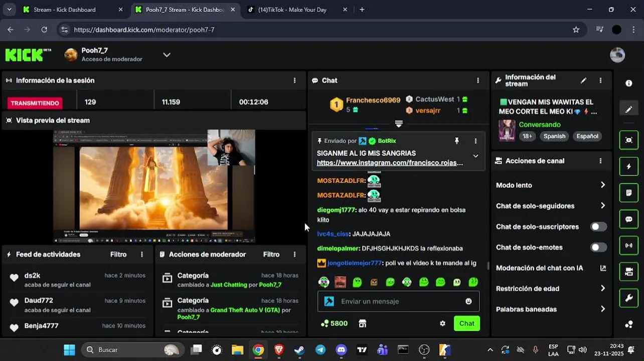The width and height of the screenshot is (644, 361).
Task: Toggle Chat de solo-suscriptores switch
Action: click(598, 227)
